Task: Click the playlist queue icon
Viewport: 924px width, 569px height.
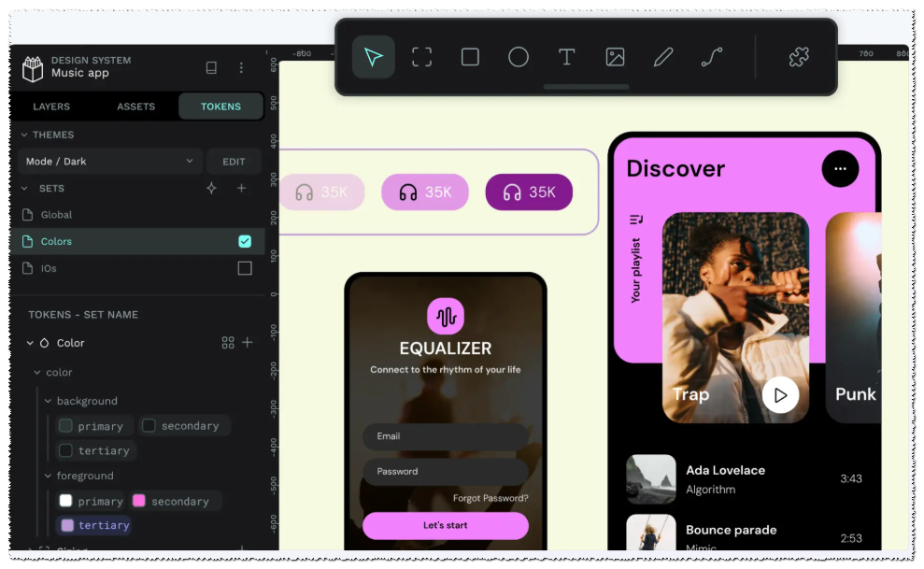Action: [636, 220]
